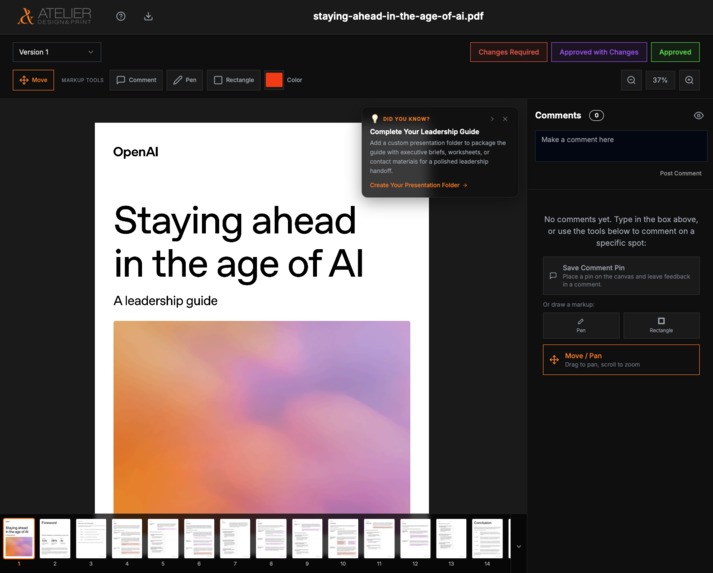This screenshot has width=713, height=573.
Task: Click the 37% zoom level value
Action: pos(660,80)
